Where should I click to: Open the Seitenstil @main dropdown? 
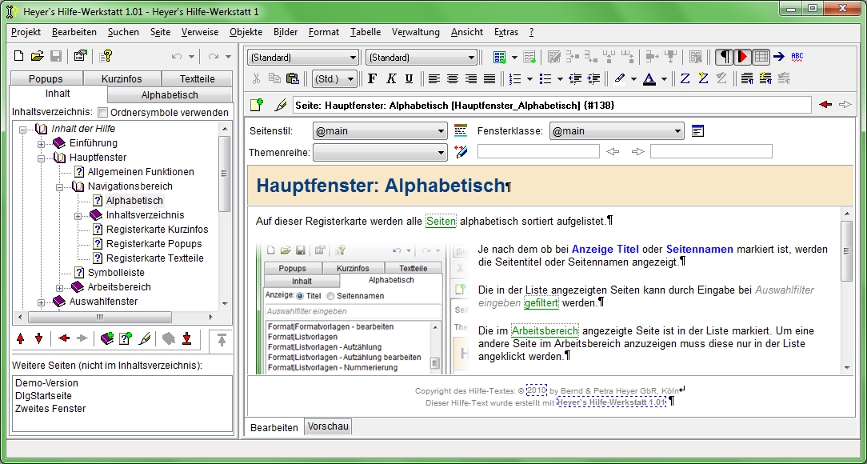380,131
